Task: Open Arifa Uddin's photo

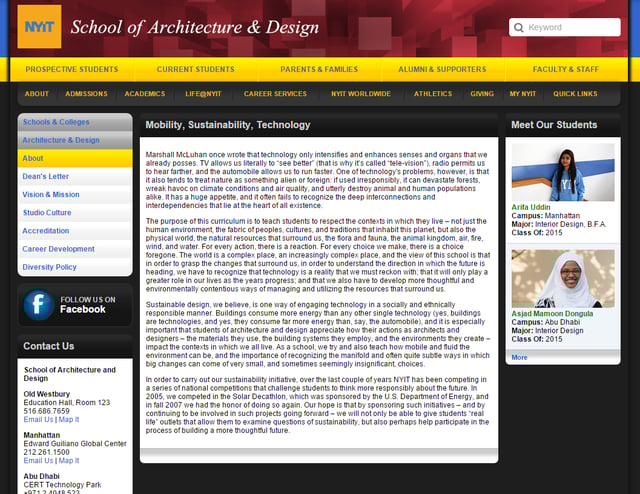Action: click(x=563, y=172)
